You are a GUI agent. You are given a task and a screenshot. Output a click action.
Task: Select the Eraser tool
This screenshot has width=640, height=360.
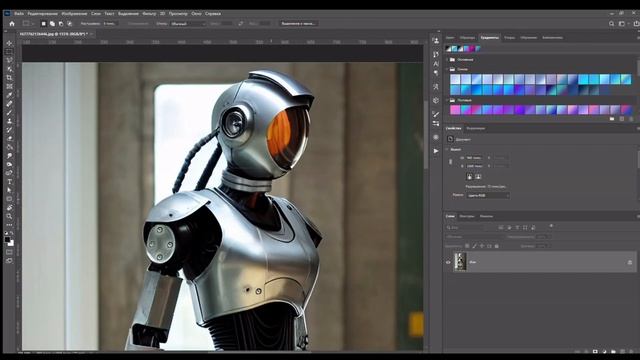tap(9, 138)
